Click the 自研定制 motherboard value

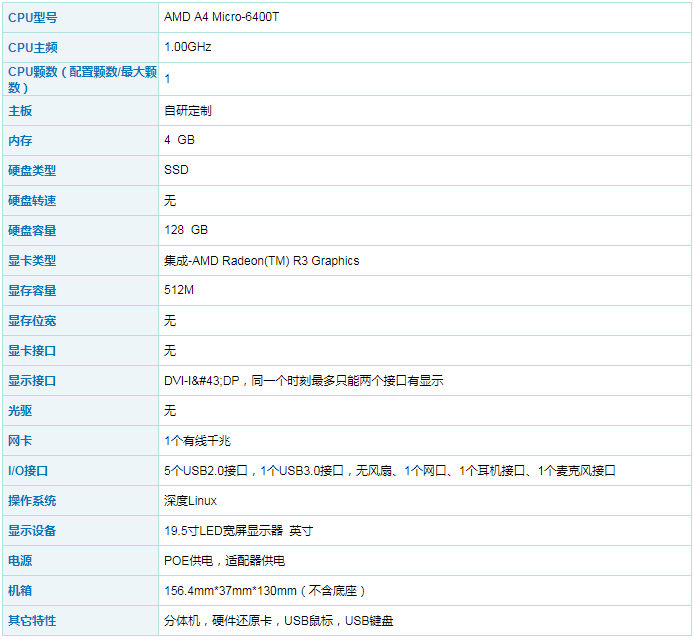188,111
